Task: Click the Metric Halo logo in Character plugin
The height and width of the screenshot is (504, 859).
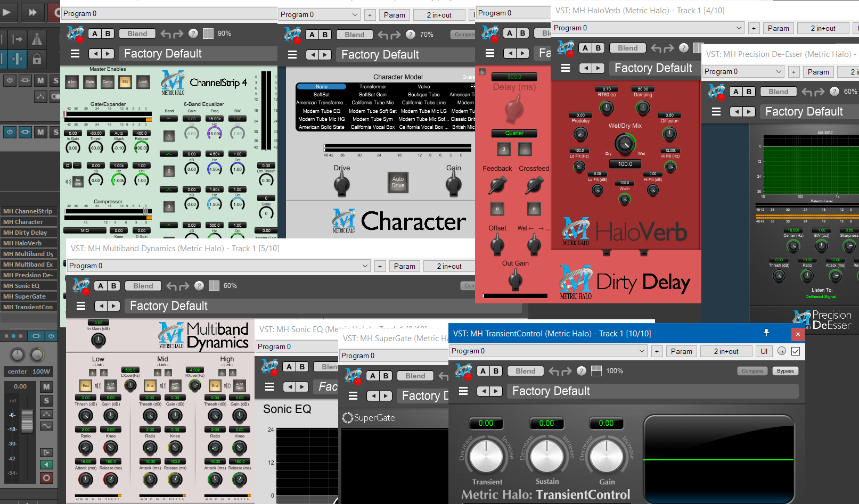Action: [292, 35]
